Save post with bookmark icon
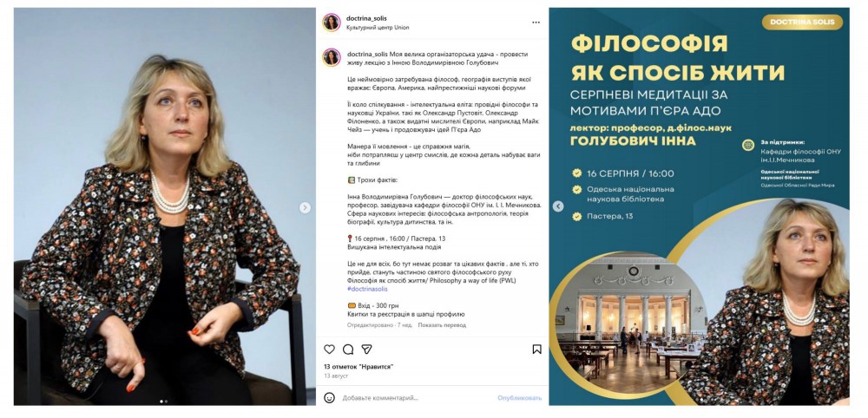Viewport: 868px width, 418px height. 536,349
